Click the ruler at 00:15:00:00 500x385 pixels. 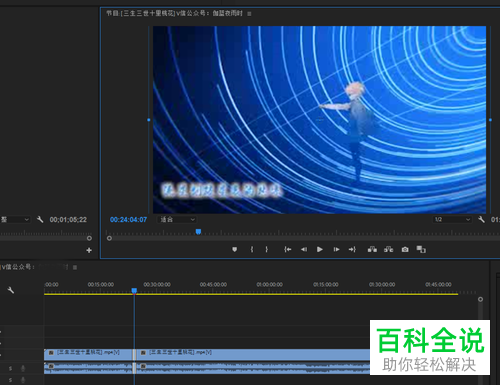point(101,285)
